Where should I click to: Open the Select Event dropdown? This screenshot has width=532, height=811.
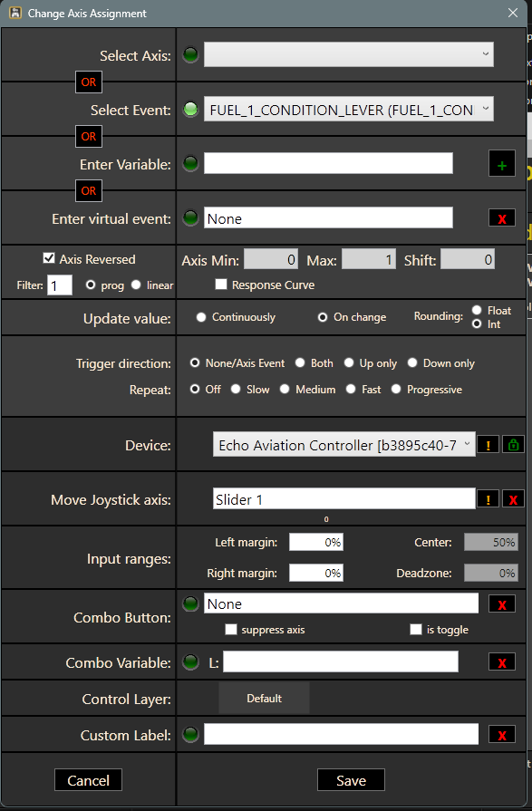point(348,110)
